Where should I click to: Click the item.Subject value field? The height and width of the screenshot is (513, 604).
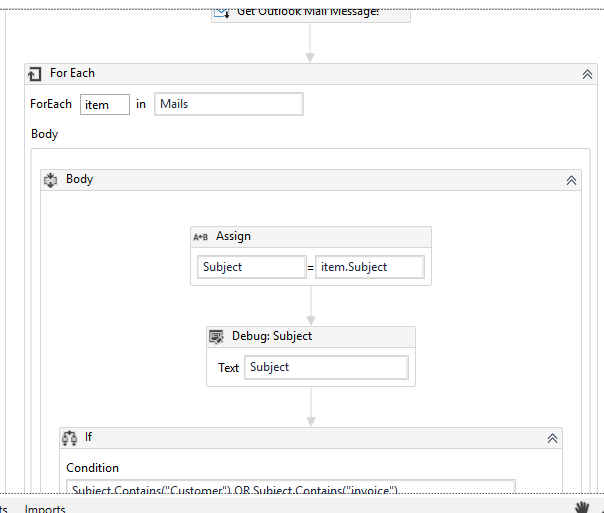370,267
